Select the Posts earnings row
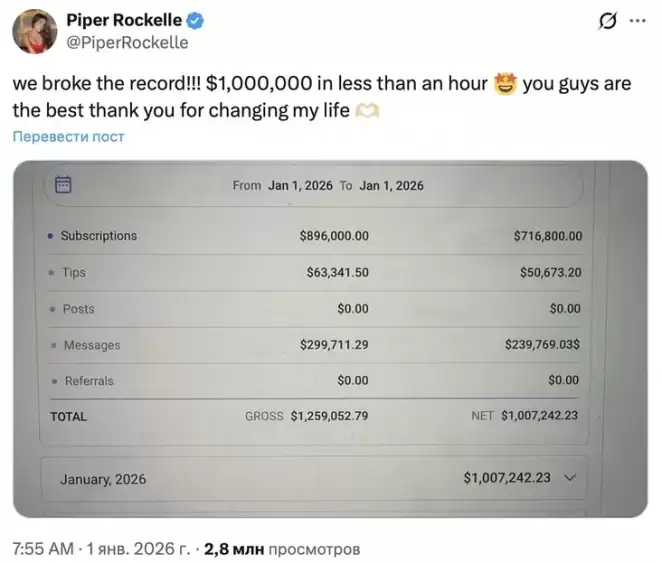Viewport: 662px width, 563px height. point(314,309)
